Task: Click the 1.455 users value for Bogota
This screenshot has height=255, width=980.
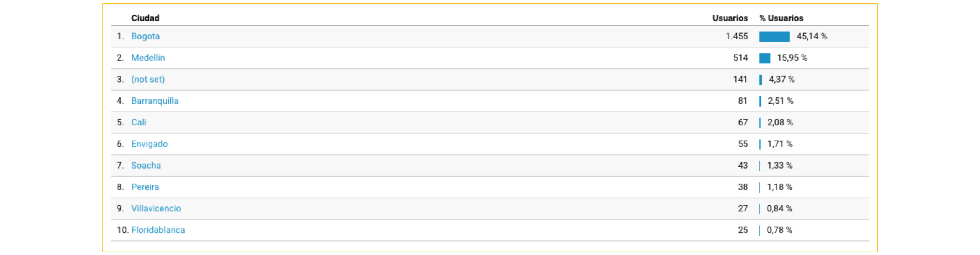Action: pyautogui.click(x=736, y=36)
